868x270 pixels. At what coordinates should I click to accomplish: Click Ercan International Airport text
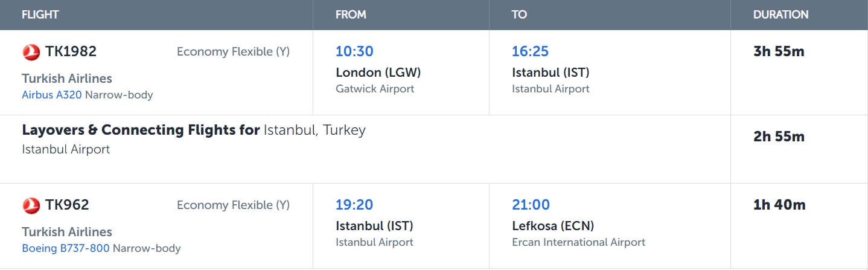[x=578, y=242]
